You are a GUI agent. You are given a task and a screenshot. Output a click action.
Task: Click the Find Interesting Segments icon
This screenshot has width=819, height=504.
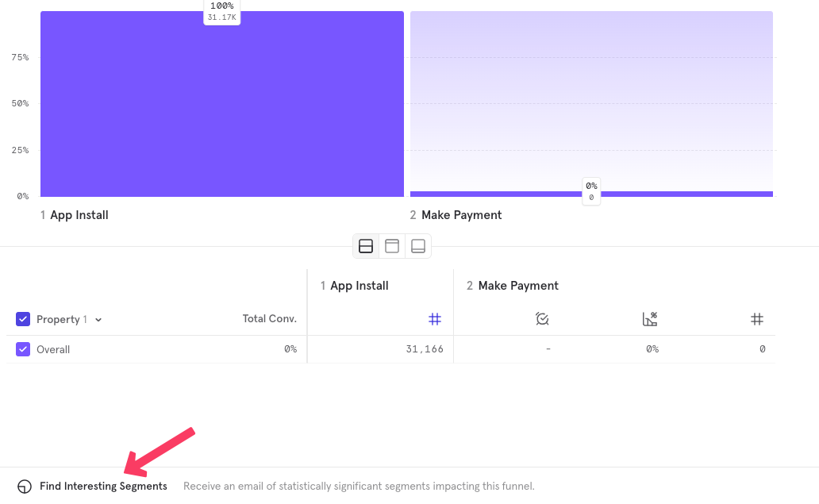pos(25,487)
